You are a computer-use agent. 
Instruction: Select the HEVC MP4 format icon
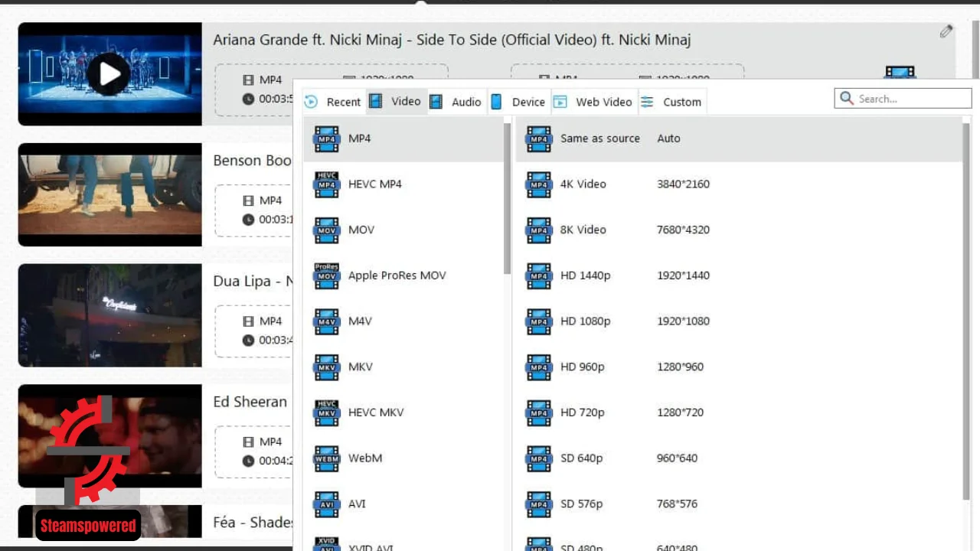[x=327, y=184]
